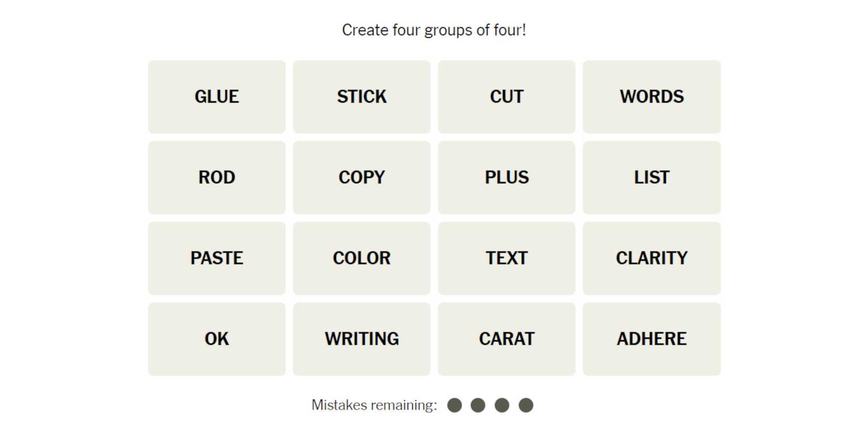868x434 pixels.
Task: Select the GLUE word tile
Action: (217, 97)
